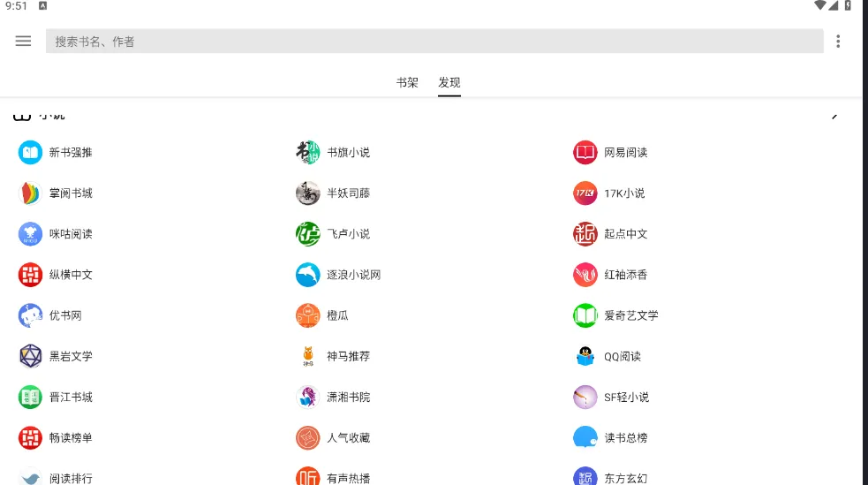Select the 晋江书城 label
Image resolution: width=868 pixels, height=485 pixels.
click(71, 397)
